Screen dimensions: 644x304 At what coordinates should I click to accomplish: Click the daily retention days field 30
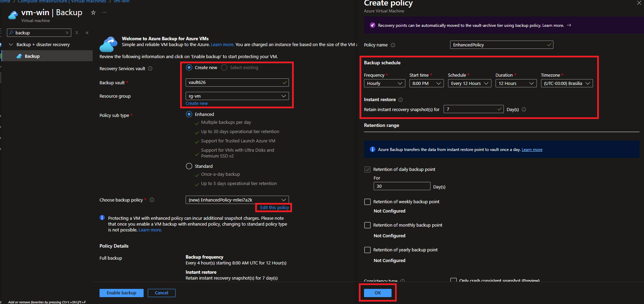click(x=402, y=186)
